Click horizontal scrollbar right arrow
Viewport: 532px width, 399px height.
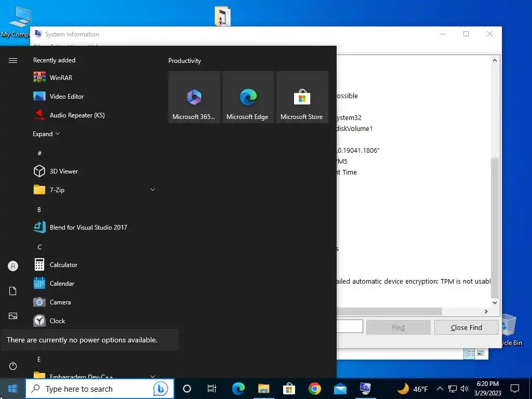click(486, 312)
